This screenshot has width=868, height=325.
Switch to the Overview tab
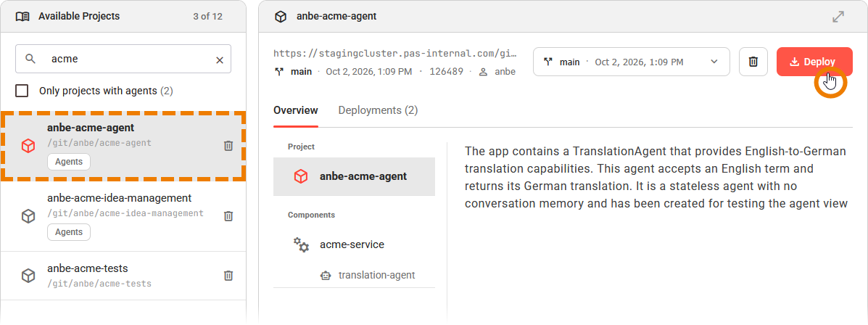[296, 110]
